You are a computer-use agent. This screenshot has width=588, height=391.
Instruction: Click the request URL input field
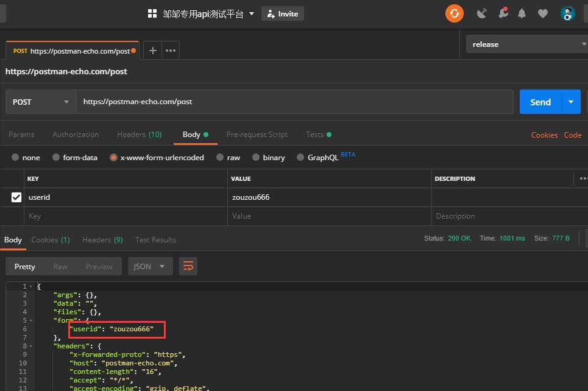coord(295,102)
